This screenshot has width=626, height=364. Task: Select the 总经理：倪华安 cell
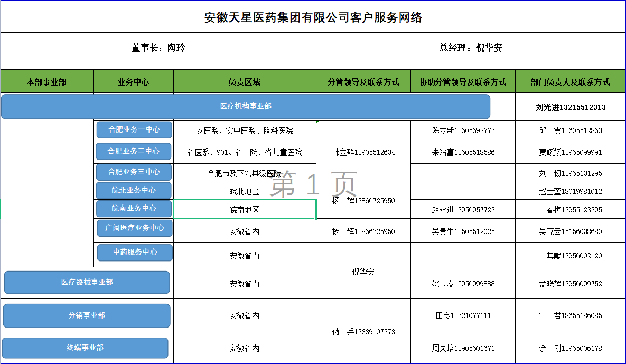(471, 47)
